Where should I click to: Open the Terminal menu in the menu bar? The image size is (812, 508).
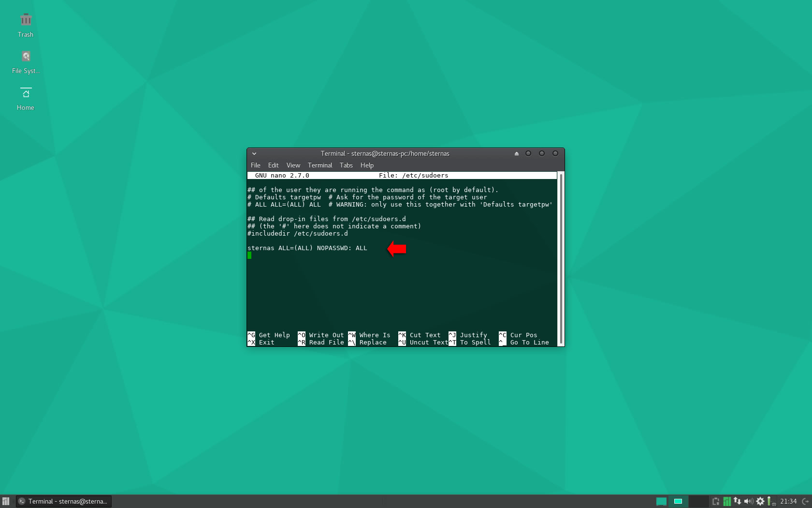pos(320,165)
